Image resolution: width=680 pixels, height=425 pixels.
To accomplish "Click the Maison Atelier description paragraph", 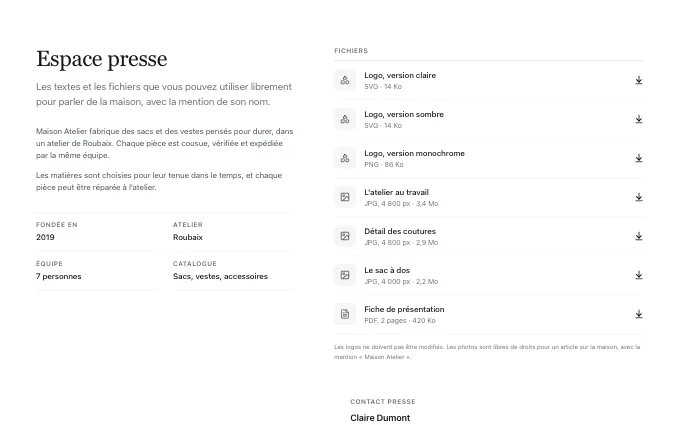I will (165, 143).
